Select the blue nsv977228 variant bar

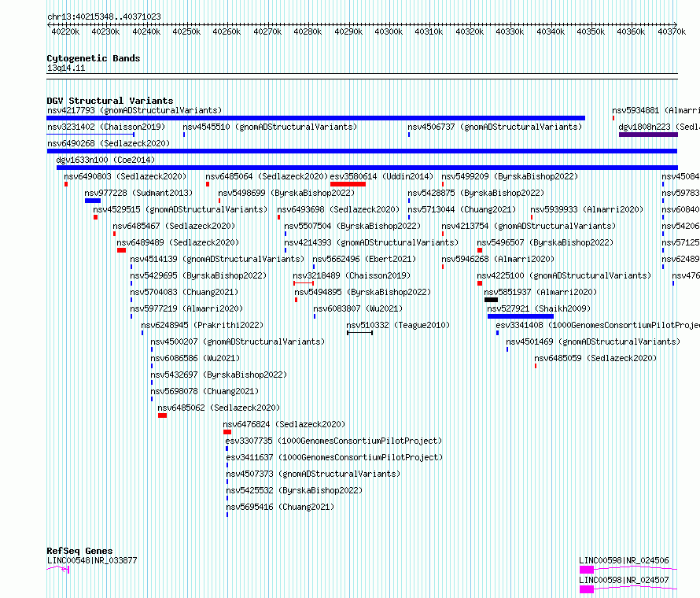[93, 201]
